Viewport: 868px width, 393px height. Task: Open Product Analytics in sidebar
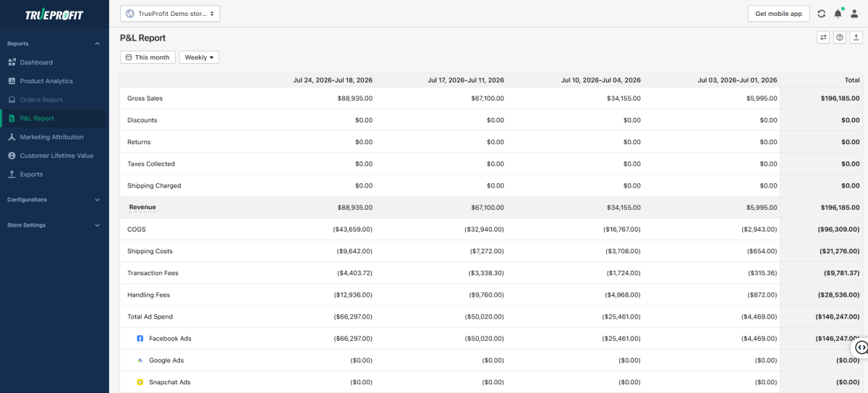tap(53, 81)
